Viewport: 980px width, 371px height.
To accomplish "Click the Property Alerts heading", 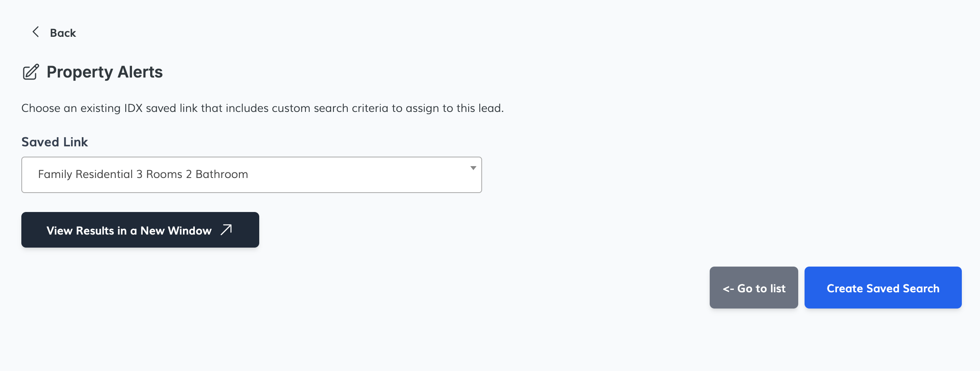I will click(x=104, y=72).
